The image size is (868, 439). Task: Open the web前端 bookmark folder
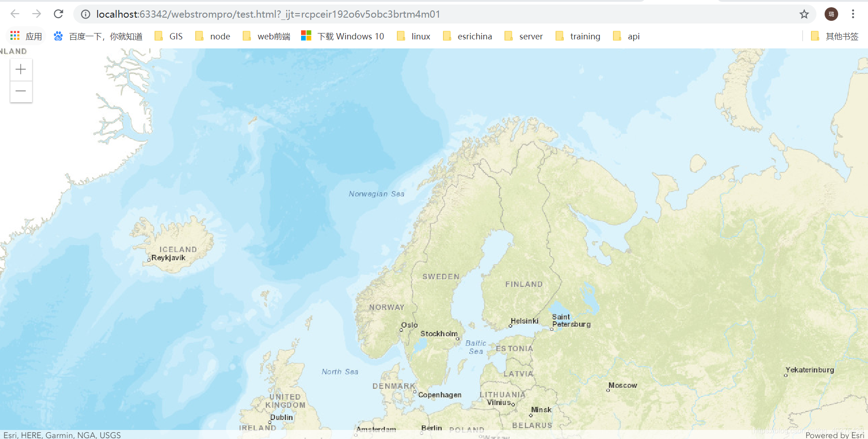(266, 36)
